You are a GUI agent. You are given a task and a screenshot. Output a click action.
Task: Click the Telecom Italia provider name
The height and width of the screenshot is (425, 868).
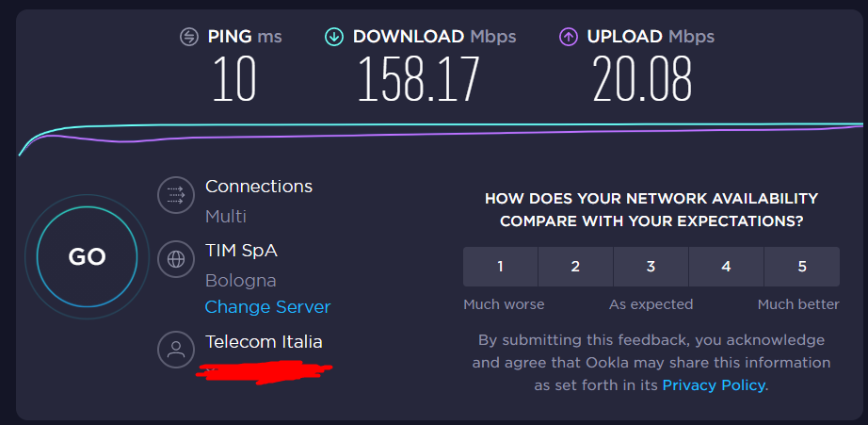tap(264, 342)
